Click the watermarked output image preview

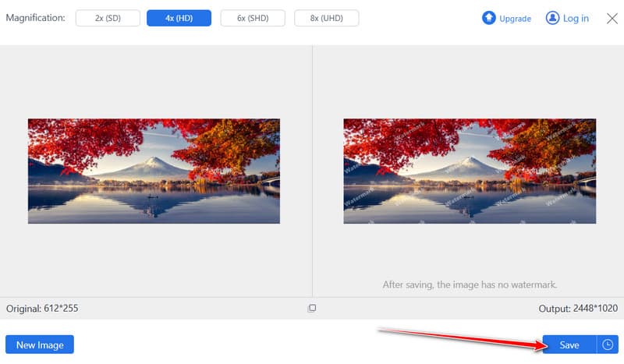click(469, 171)
